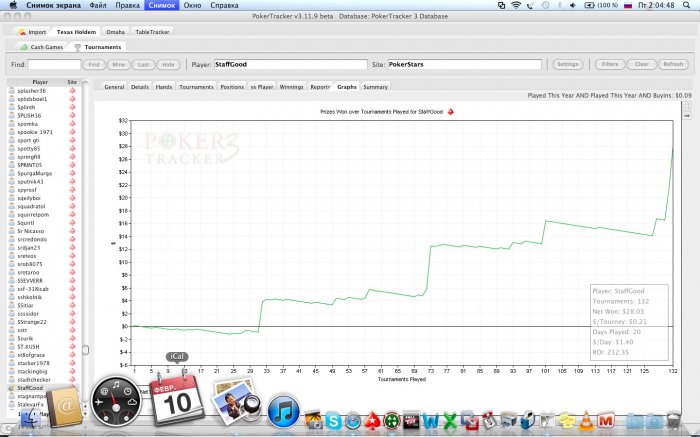Screen dimensions: 700x437
Task: Open Microsoft Excel from the dock
Action: [x=450, y=421]
